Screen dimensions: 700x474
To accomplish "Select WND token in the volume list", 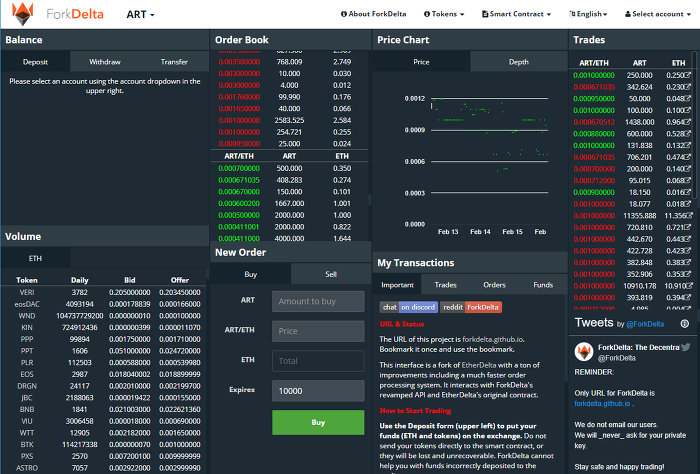I will pos(27,316).
